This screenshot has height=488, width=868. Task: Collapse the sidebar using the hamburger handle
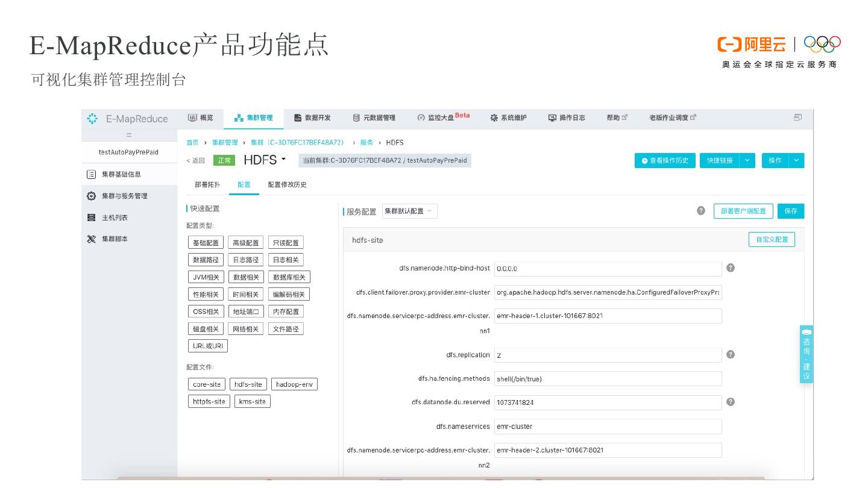click(128, 135)
